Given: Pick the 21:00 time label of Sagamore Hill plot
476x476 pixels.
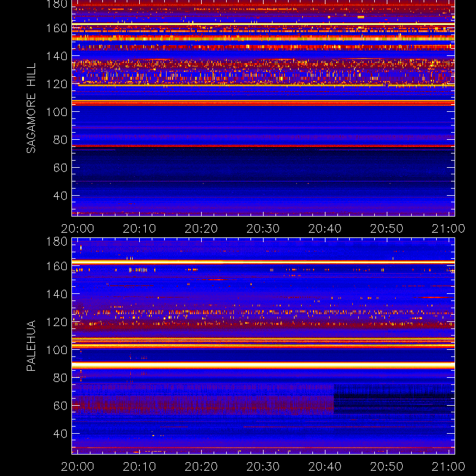Looking at the screenshot, I should (x=449, y=228).
